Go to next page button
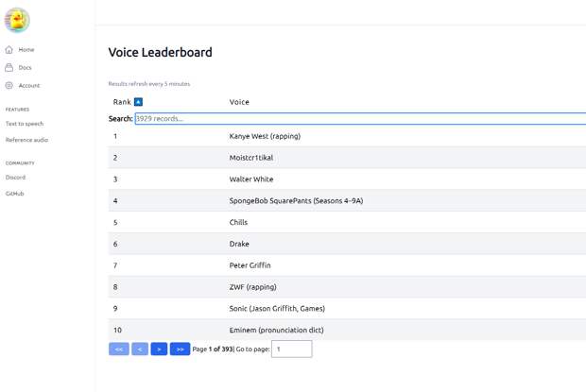 coord(159,349)
